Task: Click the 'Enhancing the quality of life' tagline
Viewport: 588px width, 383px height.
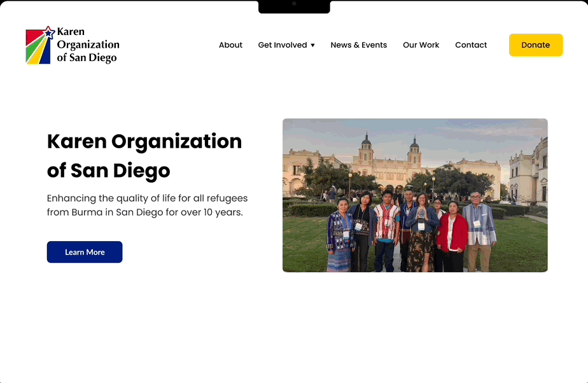Action: coord(148,205)
